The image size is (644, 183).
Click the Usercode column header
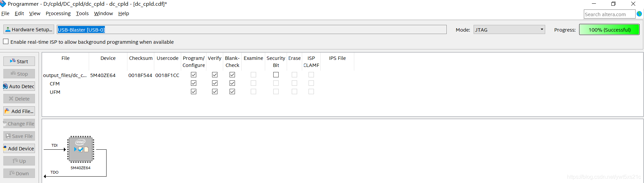tap(167, 58)
